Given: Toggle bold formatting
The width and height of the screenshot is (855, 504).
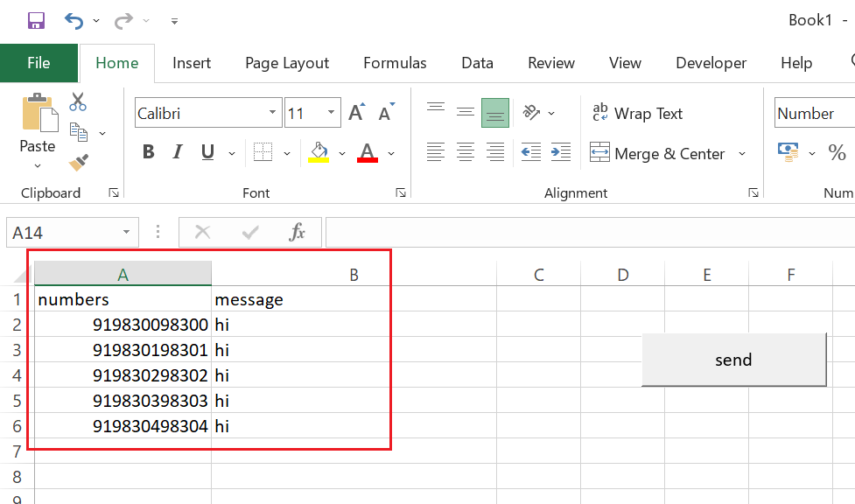Looking at the screenshot, I should click(x=148, y=151).
